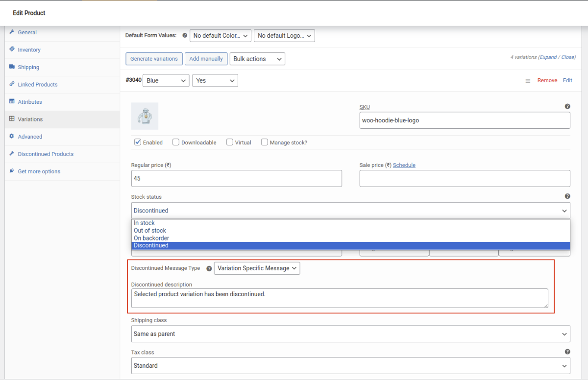This screenshot has height=380, width=588.
Task: Click the drag handle icon for variation #3040
Action: point(528,81)
